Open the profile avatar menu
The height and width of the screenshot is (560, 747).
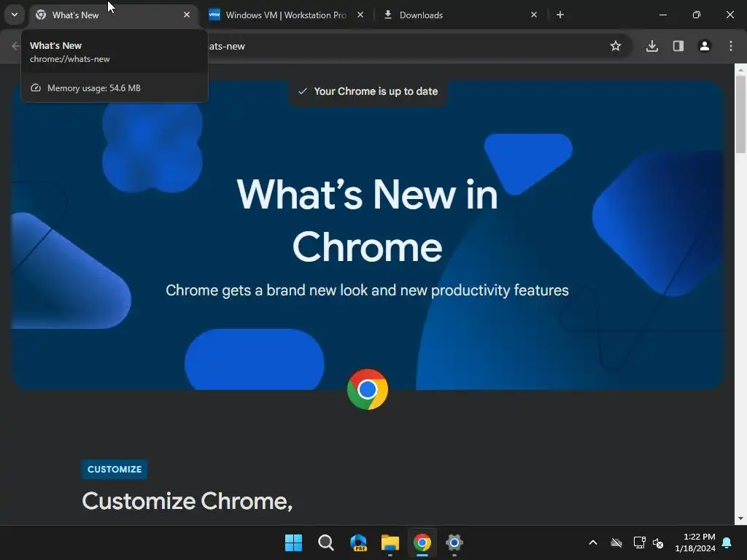(x=705, y=46)
